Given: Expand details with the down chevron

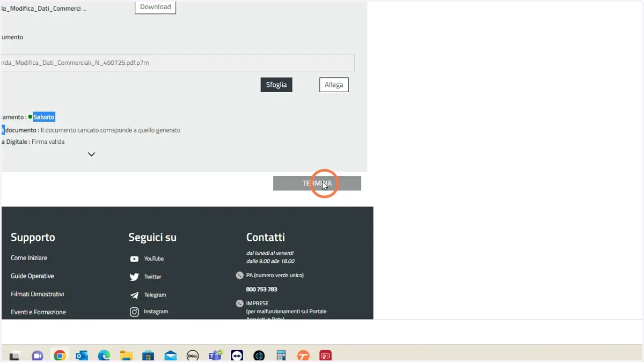Looking at the screenshot, I should [91, 154].
